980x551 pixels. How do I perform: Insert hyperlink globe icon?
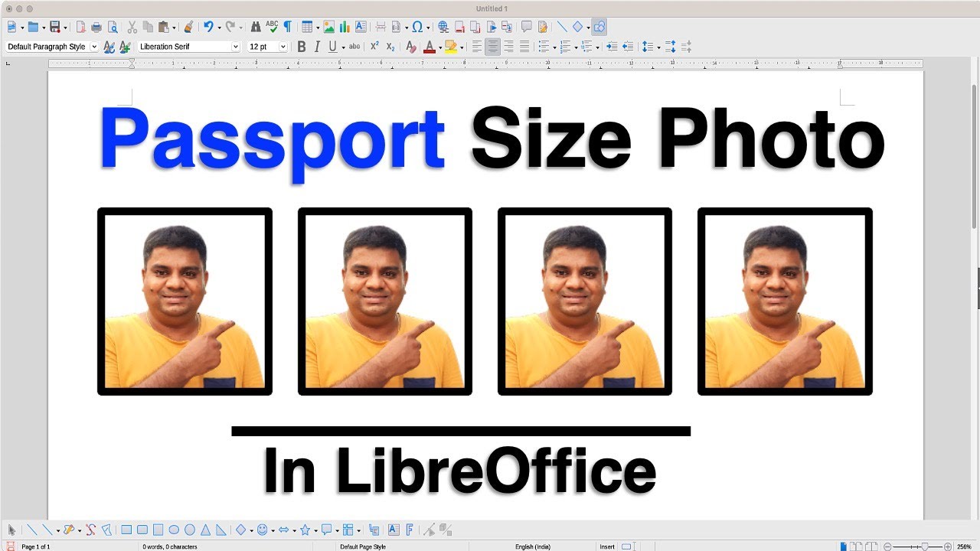coord(443,27)
